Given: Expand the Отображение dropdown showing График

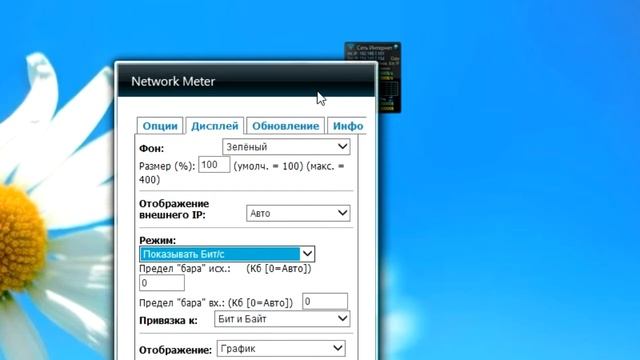Looking at the screenshot, I should pyautogui.click(x=281, y=349).
